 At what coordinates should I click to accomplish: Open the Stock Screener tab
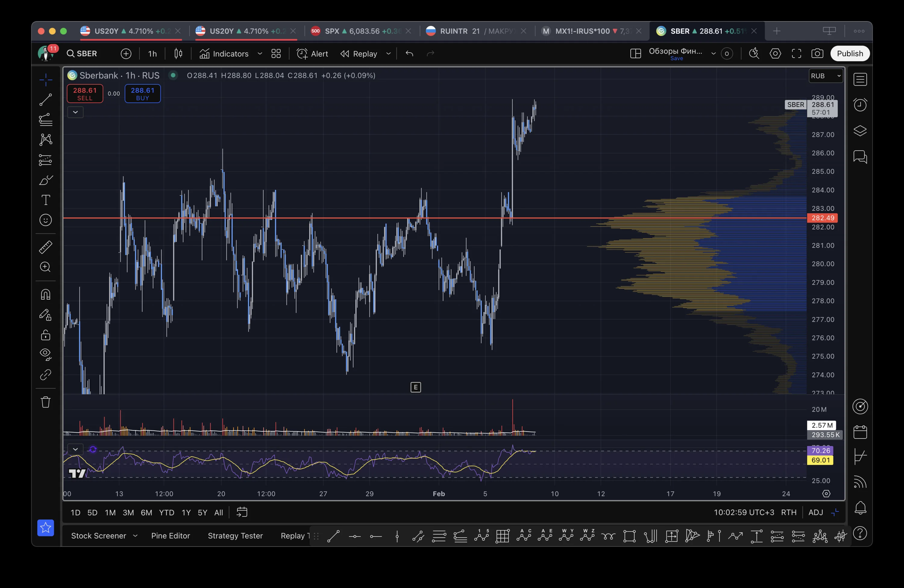point(99,536)
